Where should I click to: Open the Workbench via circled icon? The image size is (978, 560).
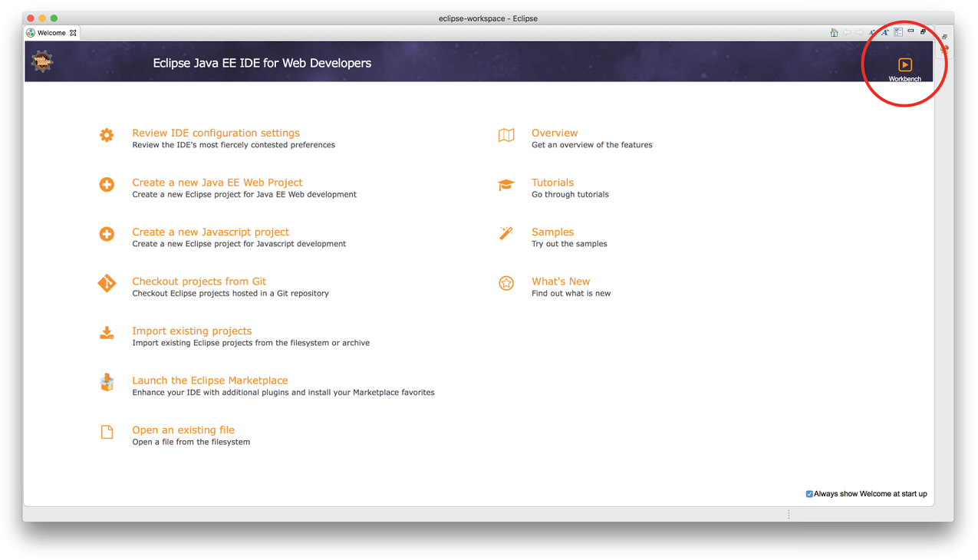[904, 64]
